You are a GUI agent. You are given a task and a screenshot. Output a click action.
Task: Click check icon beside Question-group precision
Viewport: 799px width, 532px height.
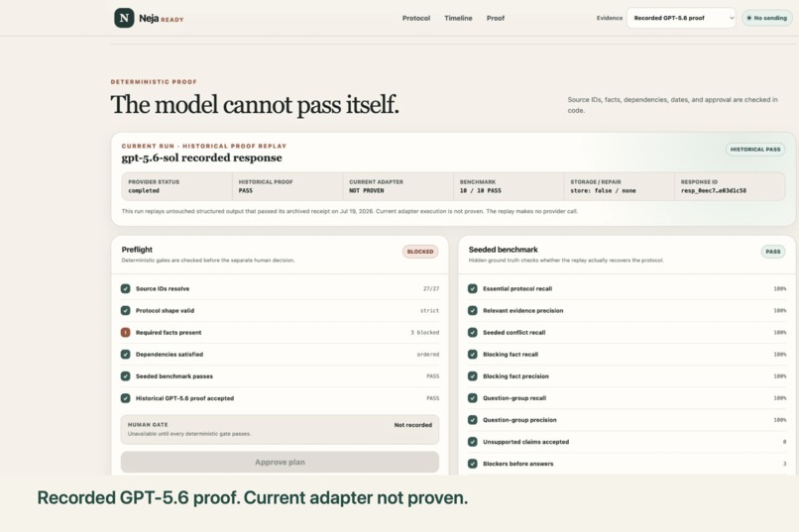coord(473,420)
